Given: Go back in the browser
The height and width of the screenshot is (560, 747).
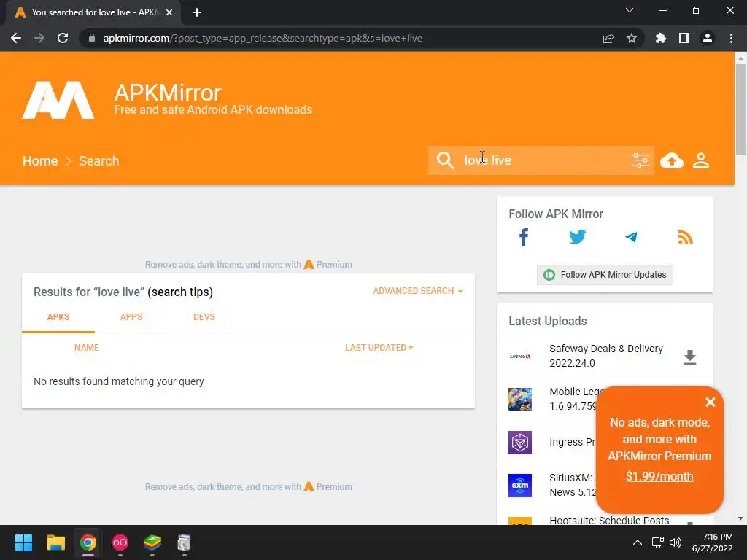Looking at the screenshot, I should (x=16, y=38).
